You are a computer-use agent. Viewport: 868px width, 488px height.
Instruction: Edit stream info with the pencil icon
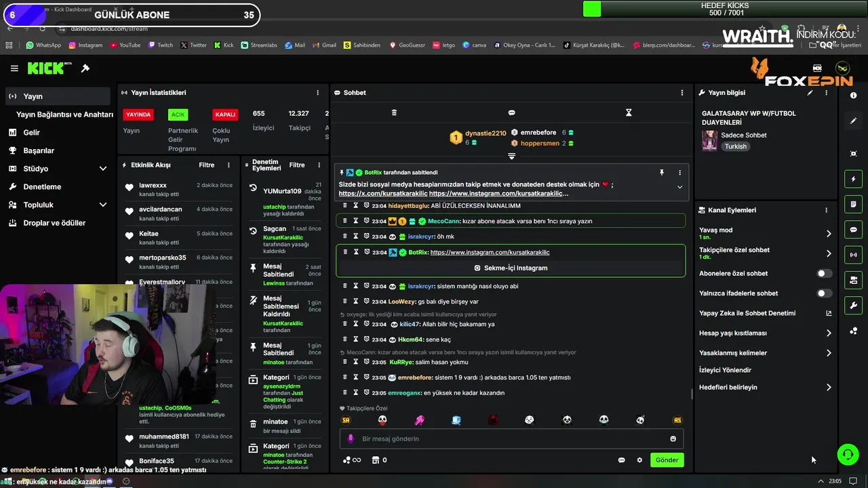[x=810, y=93]
